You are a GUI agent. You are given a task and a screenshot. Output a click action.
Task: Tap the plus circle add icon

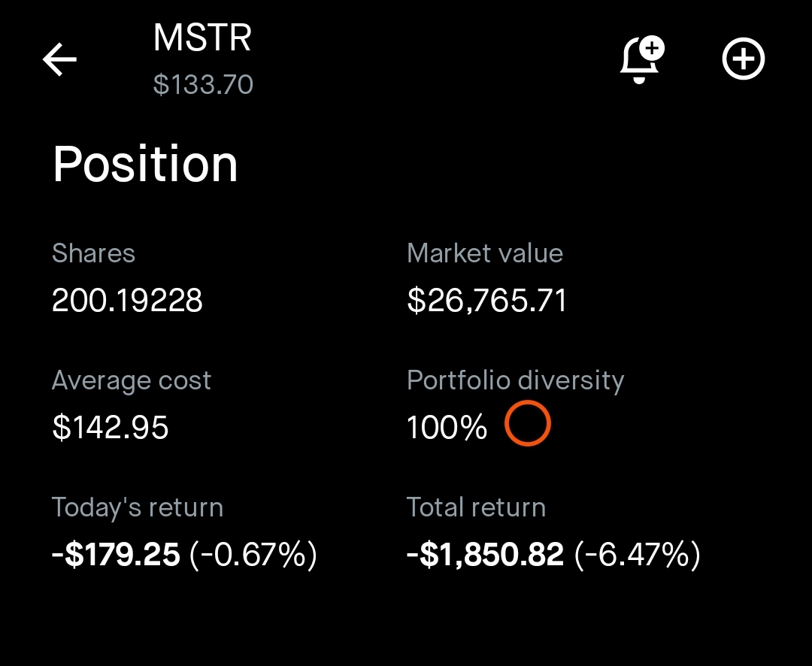[x=743, y=60]
